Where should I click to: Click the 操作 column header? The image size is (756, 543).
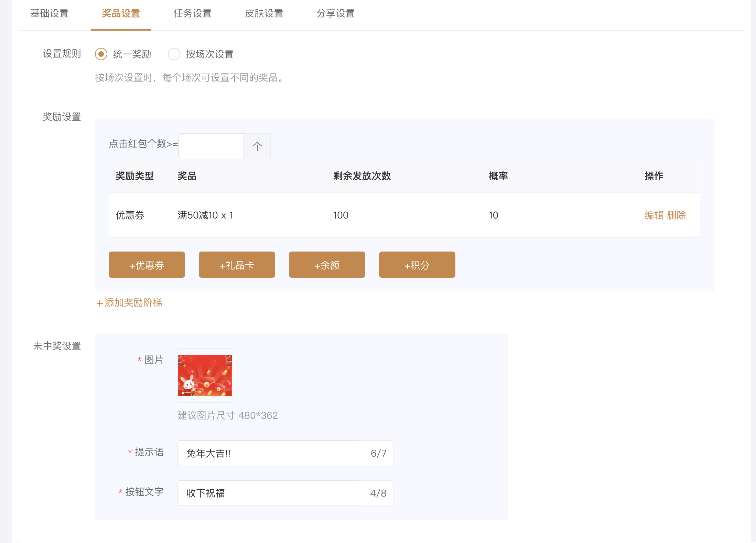tap(654, 176)
